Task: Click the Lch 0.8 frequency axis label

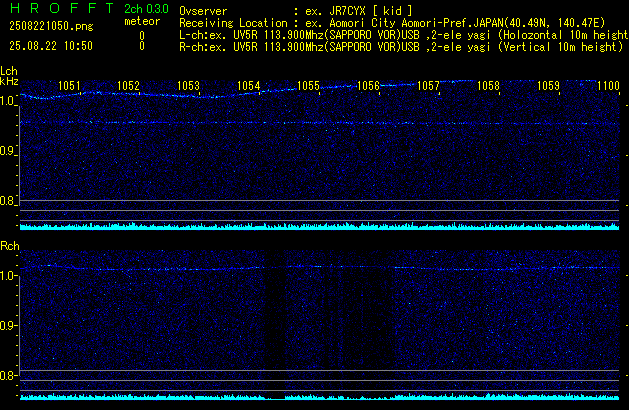Action: (8, 201)
